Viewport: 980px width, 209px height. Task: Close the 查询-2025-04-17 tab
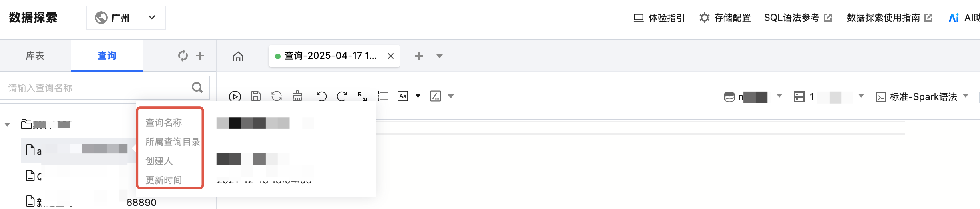point(391,56)
